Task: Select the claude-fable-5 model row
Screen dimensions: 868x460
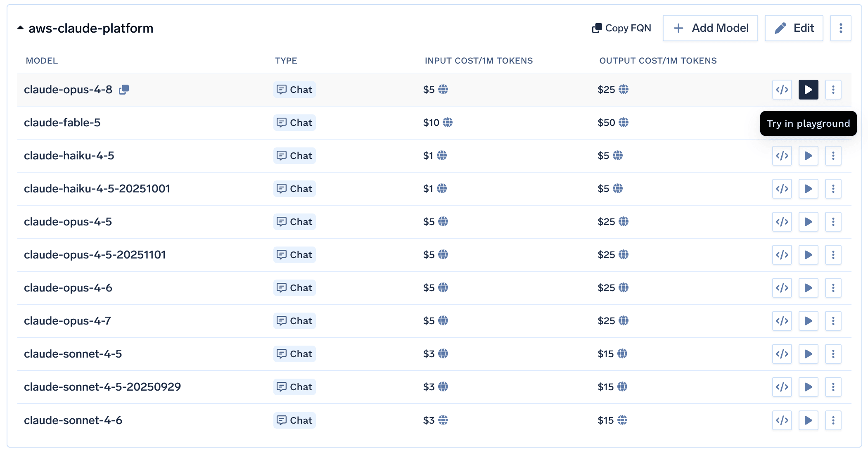Action: (434, 123)
